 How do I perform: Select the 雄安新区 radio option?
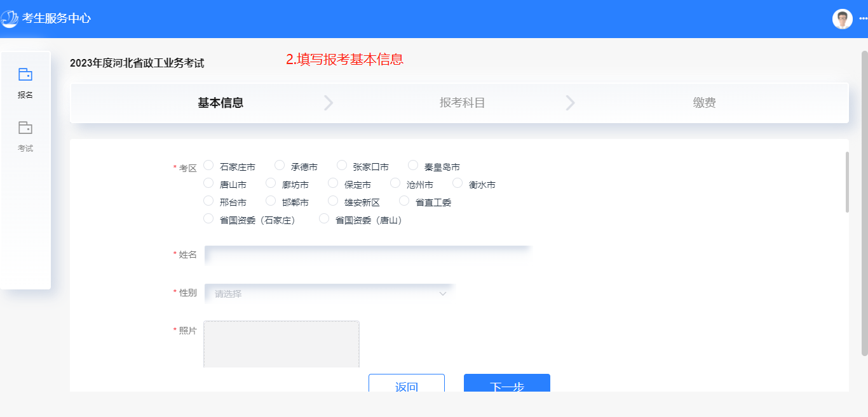point(333,201)
